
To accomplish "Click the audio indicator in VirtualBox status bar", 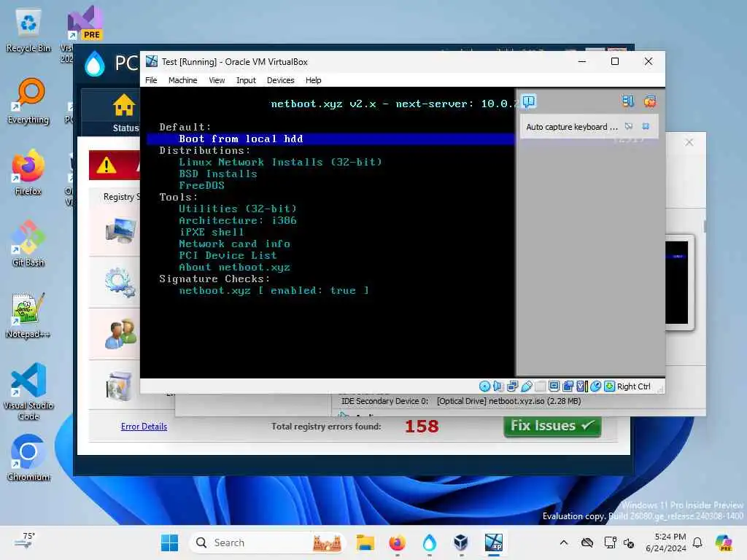I will (x=498, y=386).
